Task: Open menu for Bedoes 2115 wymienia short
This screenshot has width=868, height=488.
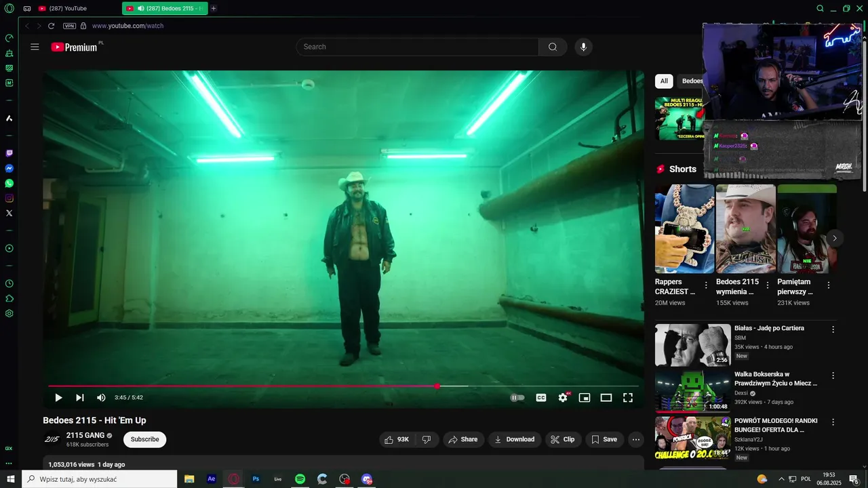Action: coord(768,285)
